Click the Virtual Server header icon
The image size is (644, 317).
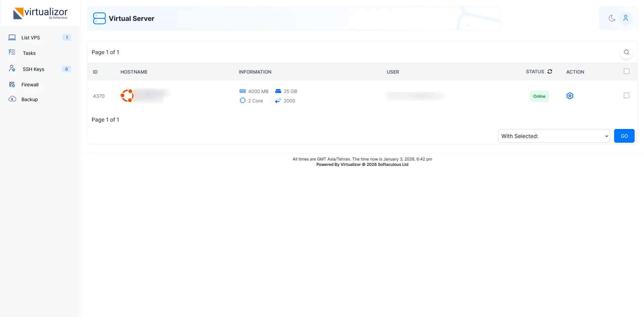tap(99, 18)
